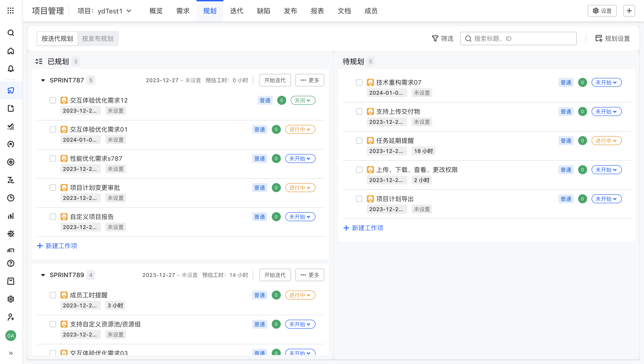Click the 普通 priority tag of 项目计划导出
Screen dimensions: 644x364
[x=566, y=199]
